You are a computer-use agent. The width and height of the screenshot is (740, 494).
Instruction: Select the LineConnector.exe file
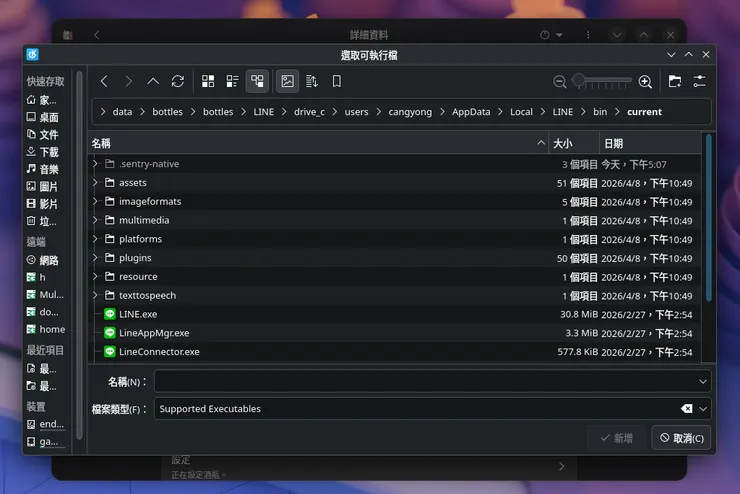[394, 352]
